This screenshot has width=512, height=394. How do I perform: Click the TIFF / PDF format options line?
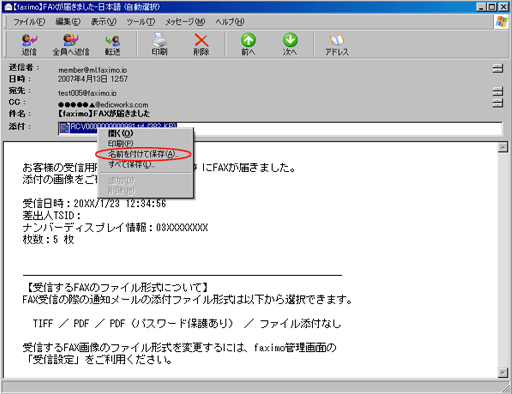point(187,323)
